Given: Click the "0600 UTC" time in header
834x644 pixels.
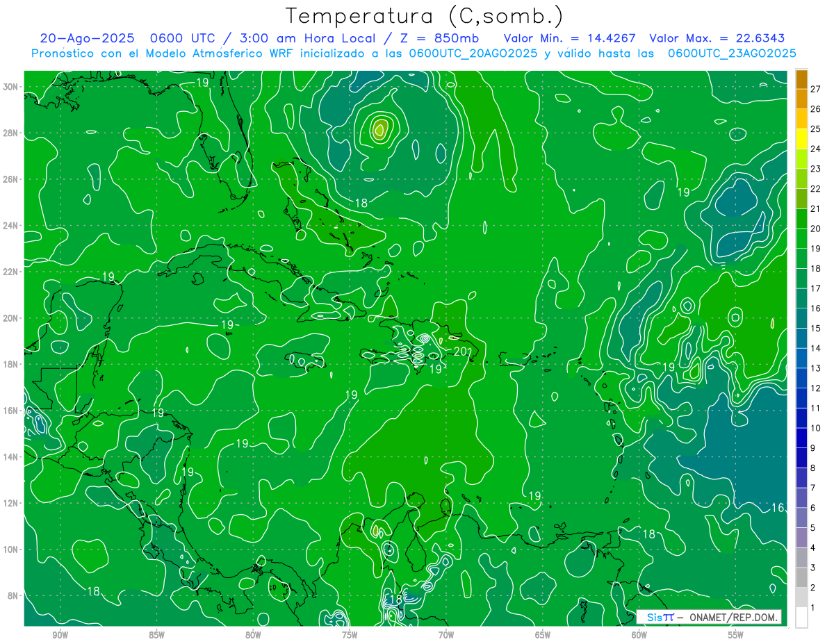Looking at the screenshot, I should click(x=182, y=39).
